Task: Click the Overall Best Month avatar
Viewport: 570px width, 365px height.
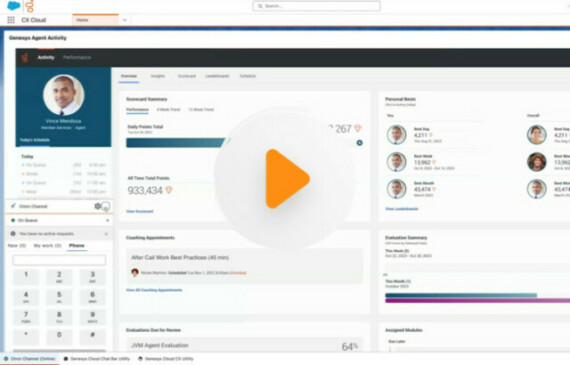Action: (x=537, y=189)
